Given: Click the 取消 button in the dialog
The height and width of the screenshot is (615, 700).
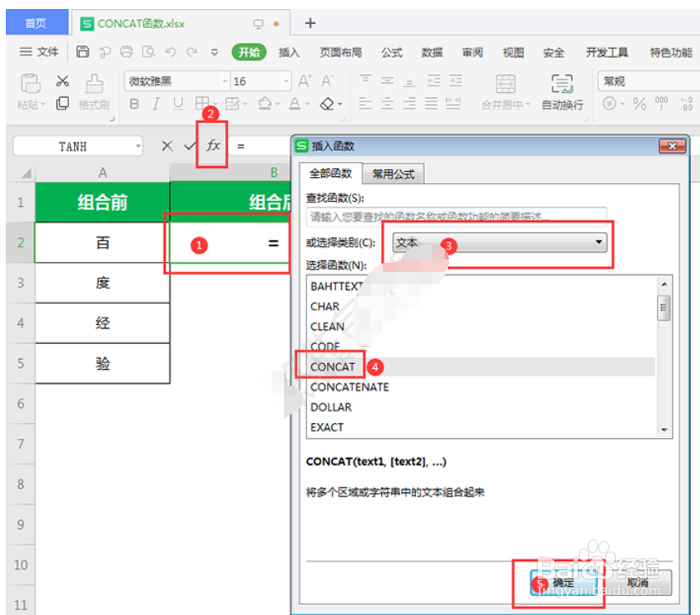Looking at the screenshot, I should [x=641, y=580].
